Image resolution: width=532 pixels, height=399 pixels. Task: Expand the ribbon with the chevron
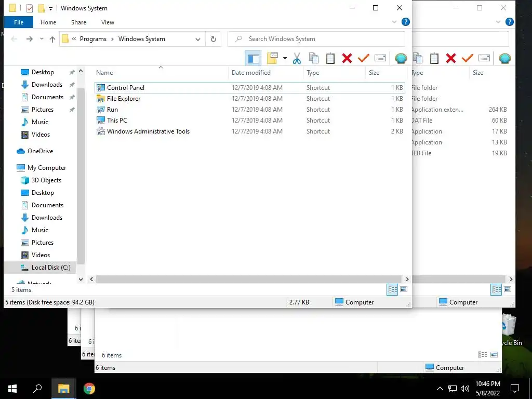[x=394, y=22]
